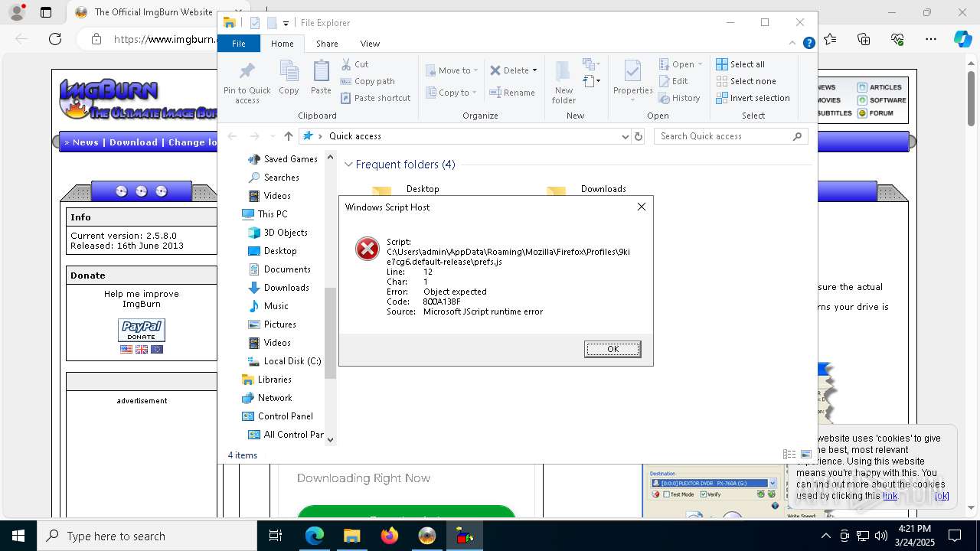The image size is (980, 551).
Task: Open File Explorer from the taskbar
Action: [351, 536]
